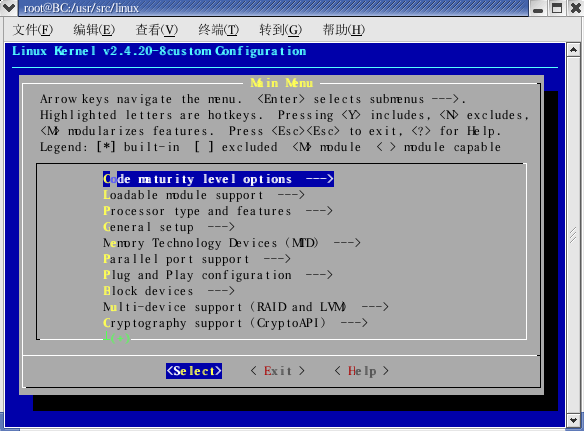This screenshot has height=431, width=584.
Task: Minimize the terminal window
Action: tap(538, 8)
